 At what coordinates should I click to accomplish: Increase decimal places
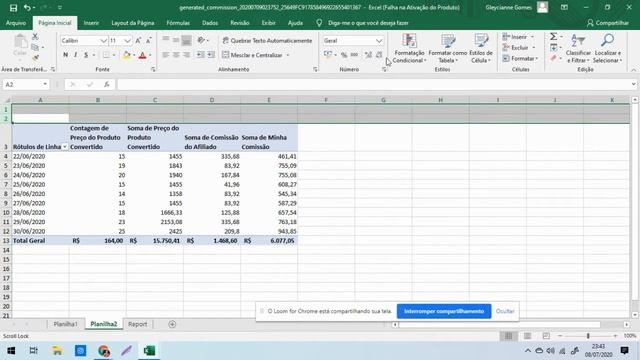[x=368, y=55]
